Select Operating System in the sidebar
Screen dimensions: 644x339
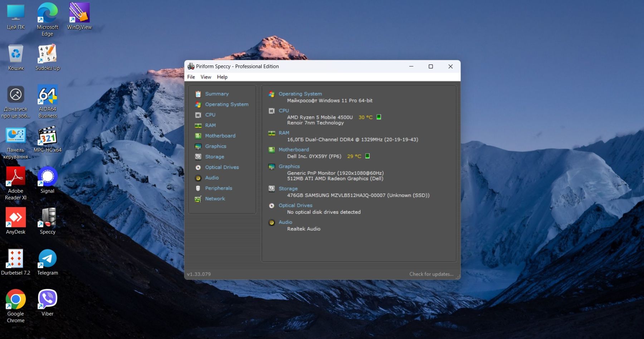[x=227, y=104]
